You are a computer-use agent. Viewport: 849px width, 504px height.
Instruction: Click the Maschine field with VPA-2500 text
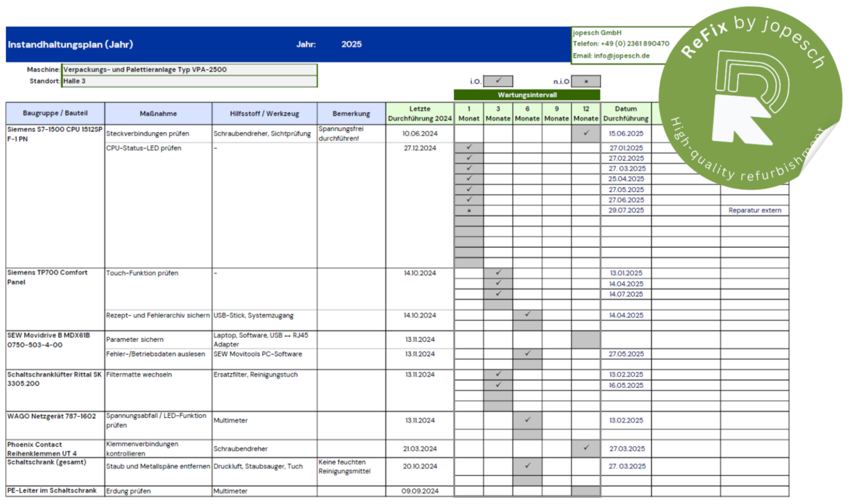click(x=189, y=69)
